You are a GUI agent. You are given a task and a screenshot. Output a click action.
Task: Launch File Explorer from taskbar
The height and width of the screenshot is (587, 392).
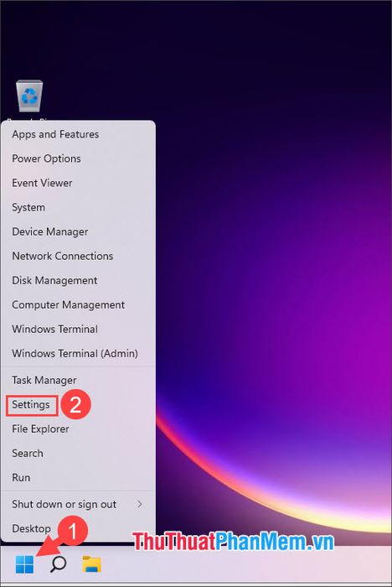point(91,564)
